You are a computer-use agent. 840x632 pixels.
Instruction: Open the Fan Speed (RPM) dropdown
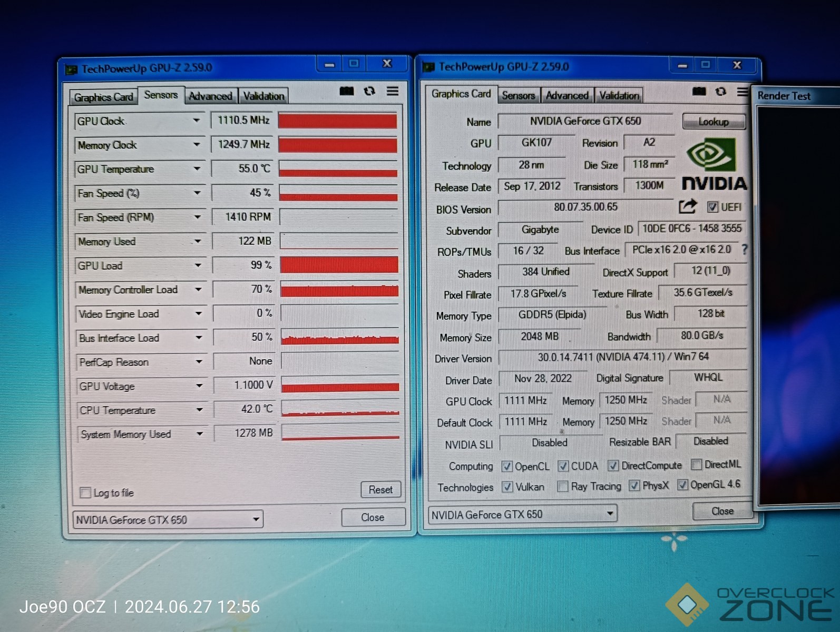coord(198,217)
